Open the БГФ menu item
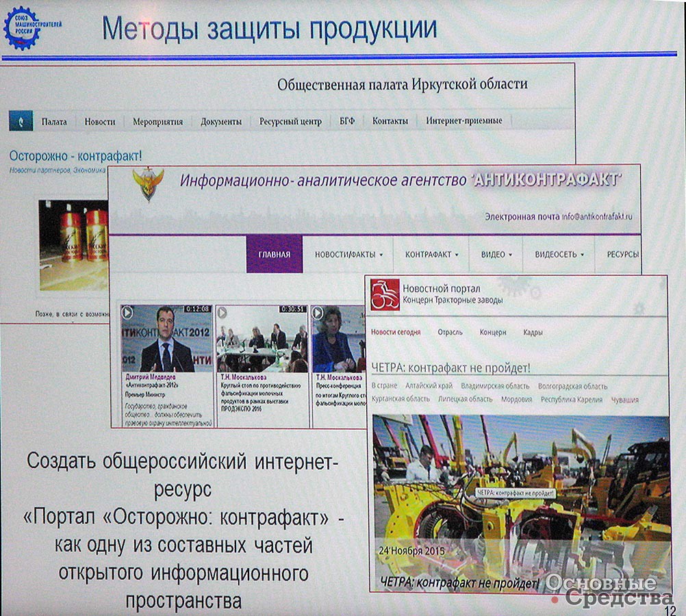Screen dimensions: 686x616 (347, 120)
